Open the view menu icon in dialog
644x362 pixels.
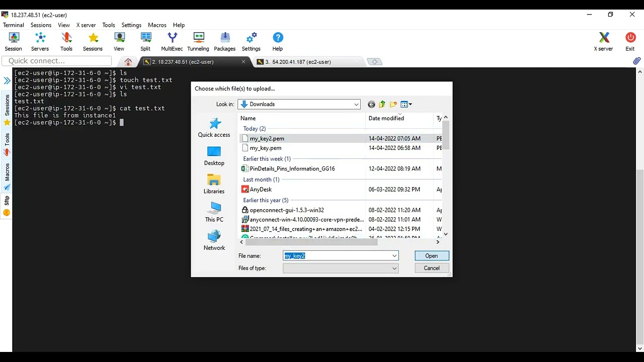tap(407, 105)
